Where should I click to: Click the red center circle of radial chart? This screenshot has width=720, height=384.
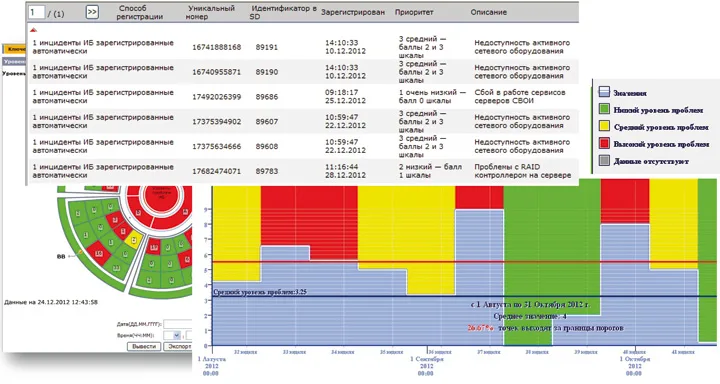[162, 195]
